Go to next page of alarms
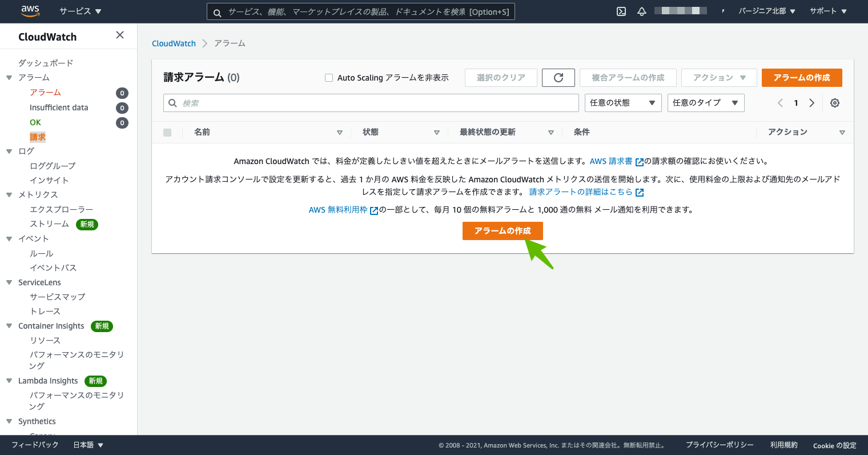This screenshot has height=455, width=868. 812,103
